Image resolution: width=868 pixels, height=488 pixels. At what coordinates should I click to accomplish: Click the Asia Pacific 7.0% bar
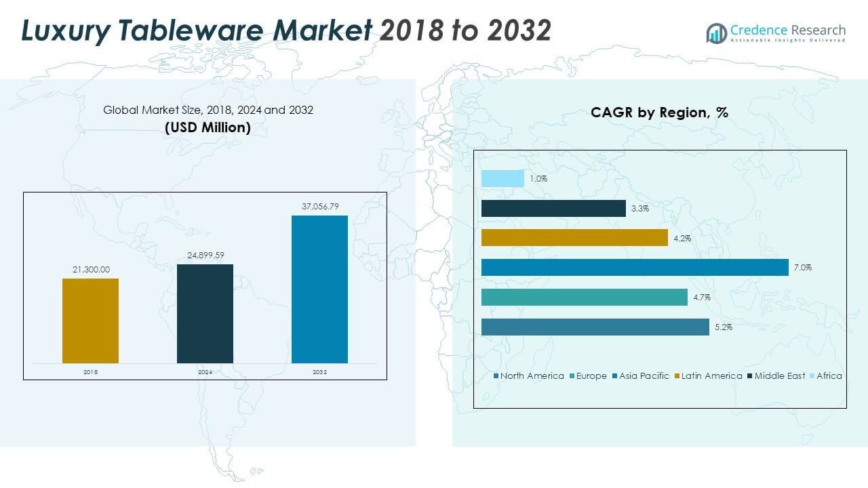click(635, 268)
